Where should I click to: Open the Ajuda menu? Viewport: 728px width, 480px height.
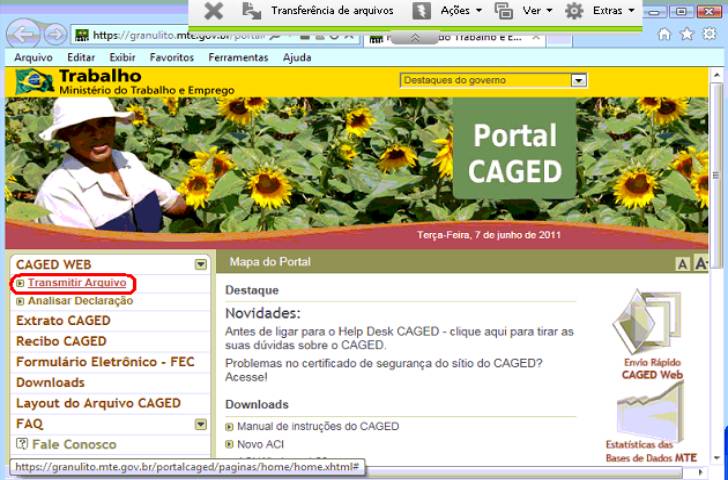[297, 58]
